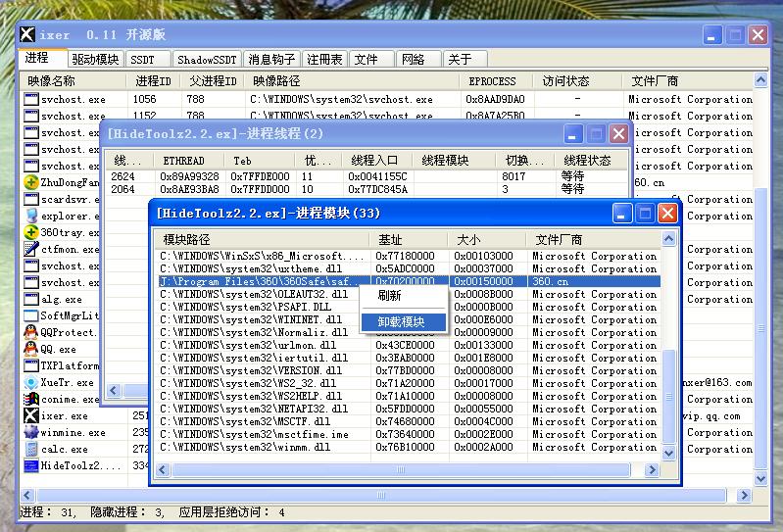
Task: Sort threads by ETHREAD header
Action: (x=190, y=161)
